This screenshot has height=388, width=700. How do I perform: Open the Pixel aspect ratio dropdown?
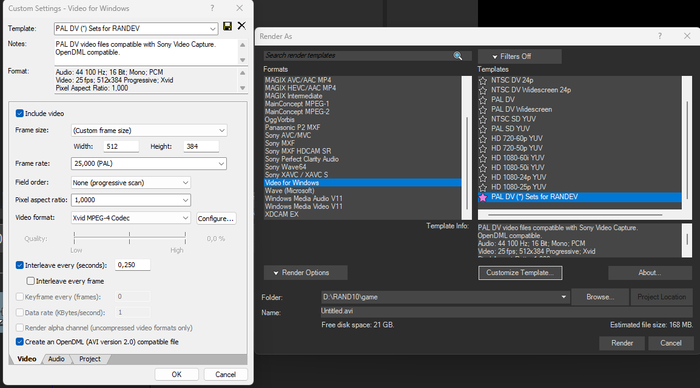(x=185, y=200)
